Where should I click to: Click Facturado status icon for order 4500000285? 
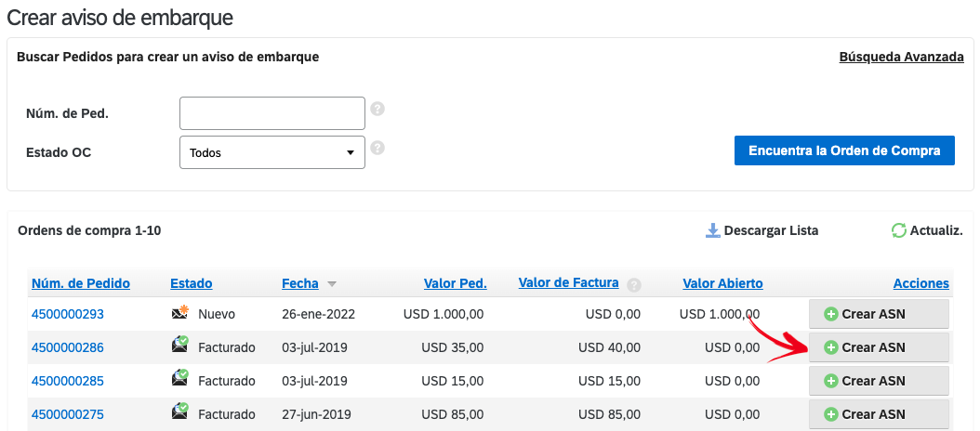(180, 379)
